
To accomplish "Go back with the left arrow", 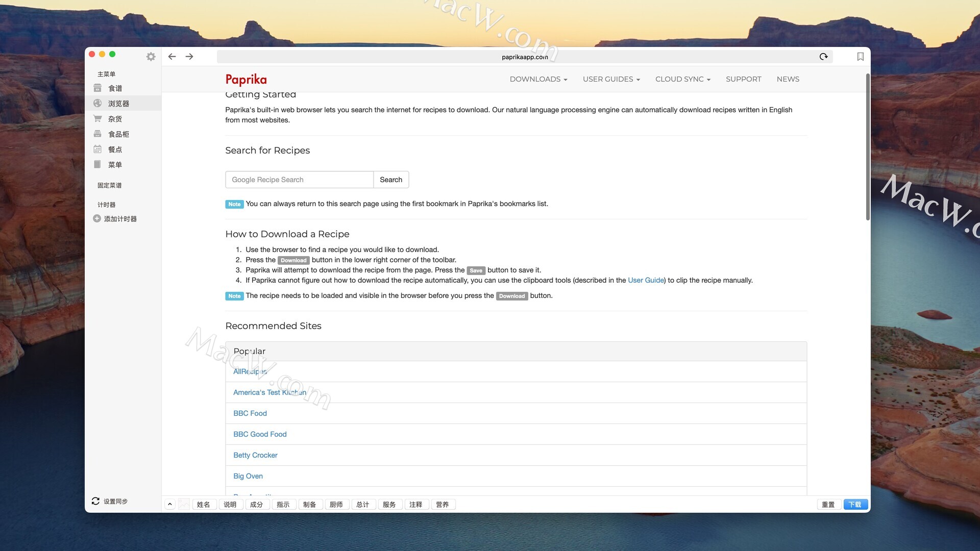I will click(172, 57).
